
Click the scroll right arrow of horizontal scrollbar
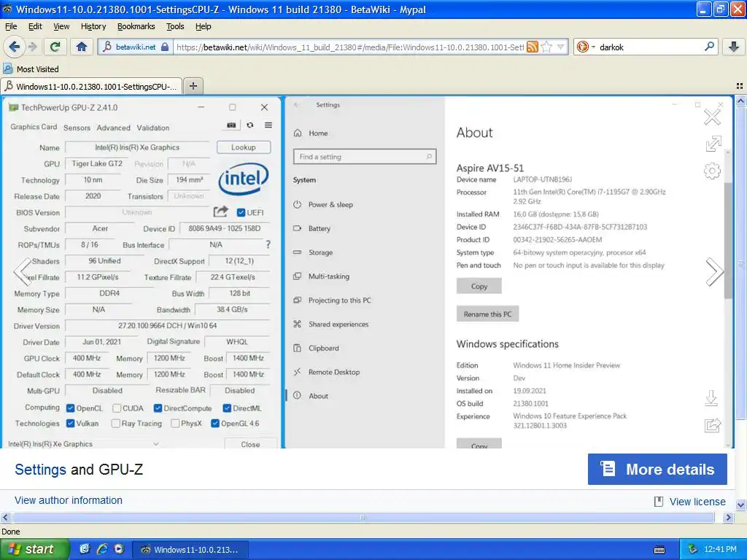pyautogui.click(x=729, y=517)
